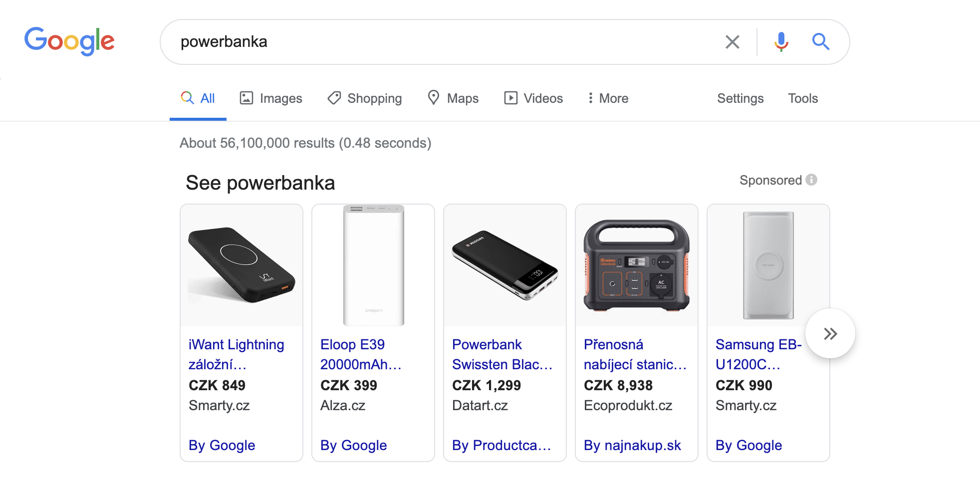Open the Settings menu

[x=740, y=98]
